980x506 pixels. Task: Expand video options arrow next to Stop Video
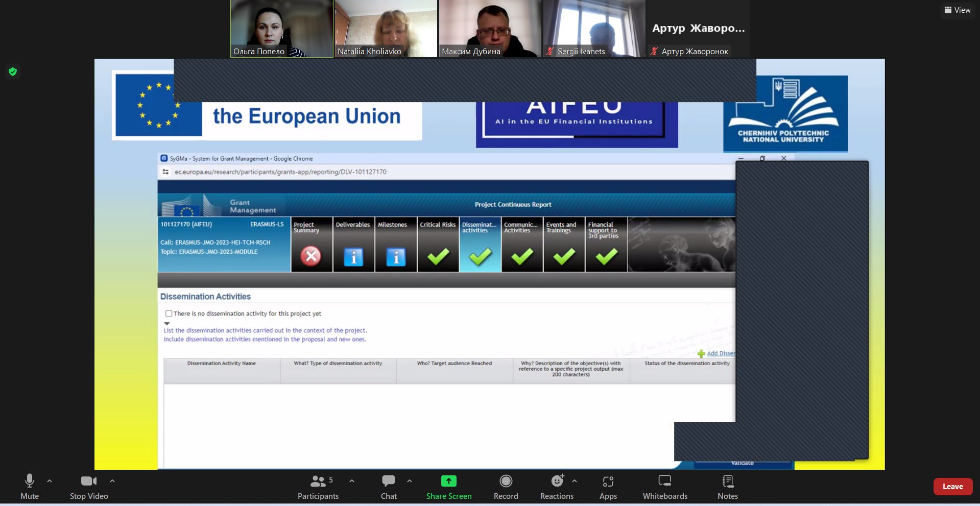click(x=112, y=480)
